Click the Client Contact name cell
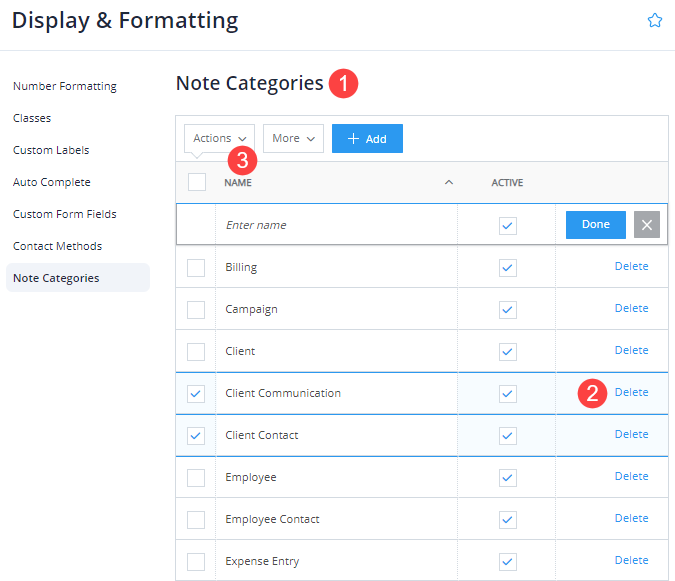The height and width of the screenshot is (581, 675). pyautogui.click(x=336, y=435)
